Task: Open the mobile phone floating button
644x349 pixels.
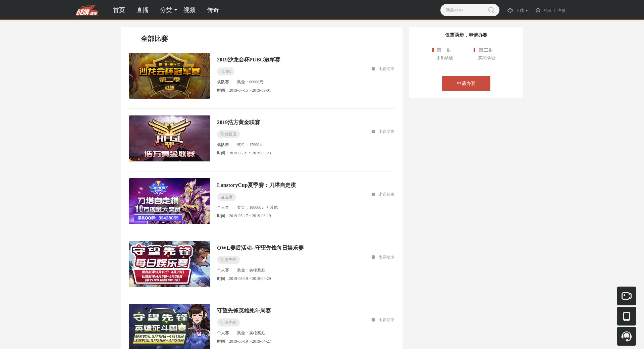Action: point(626,316)
